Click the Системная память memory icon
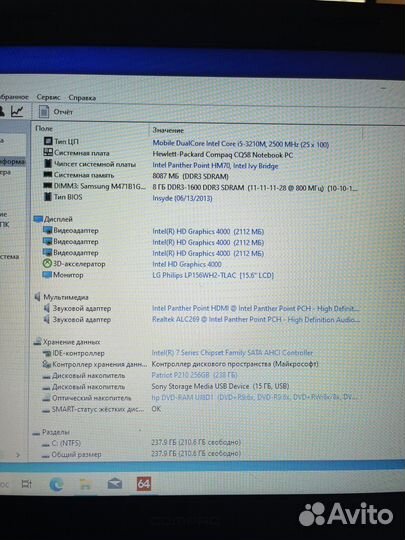This screenshot has height=540, width=405. pyautogui.click(x=48, y=175)
